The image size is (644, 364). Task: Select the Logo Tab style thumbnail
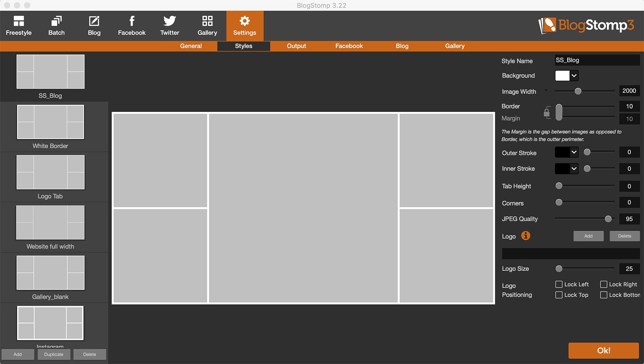point(50,172)
